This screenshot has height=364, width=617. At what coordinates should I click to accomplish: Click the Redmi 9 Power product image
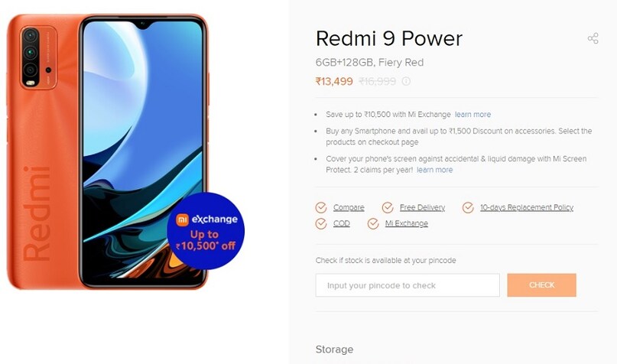pyautogui.click(x=108, y=151)
